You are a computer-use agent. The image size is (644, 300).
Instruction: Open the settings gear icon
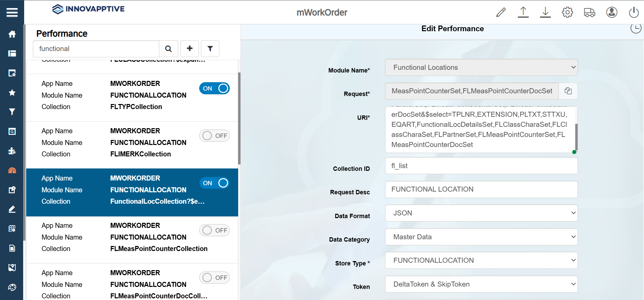(x=567, y=12)
